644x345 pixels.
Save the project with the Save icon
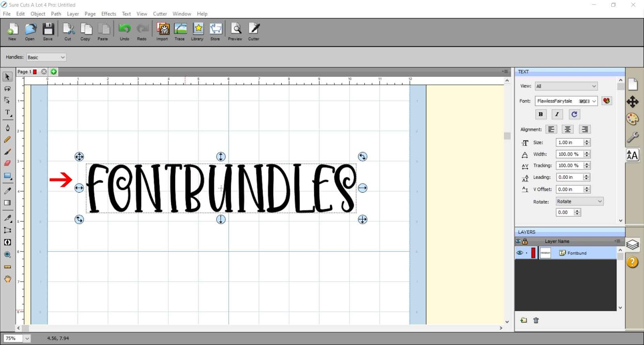point(48,32)
